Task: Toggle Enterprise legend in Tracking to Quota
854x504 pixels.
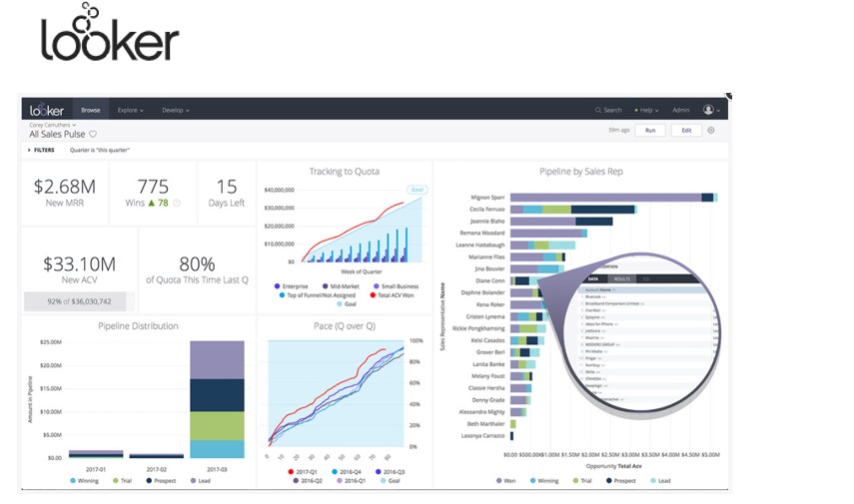Action: 292,286
